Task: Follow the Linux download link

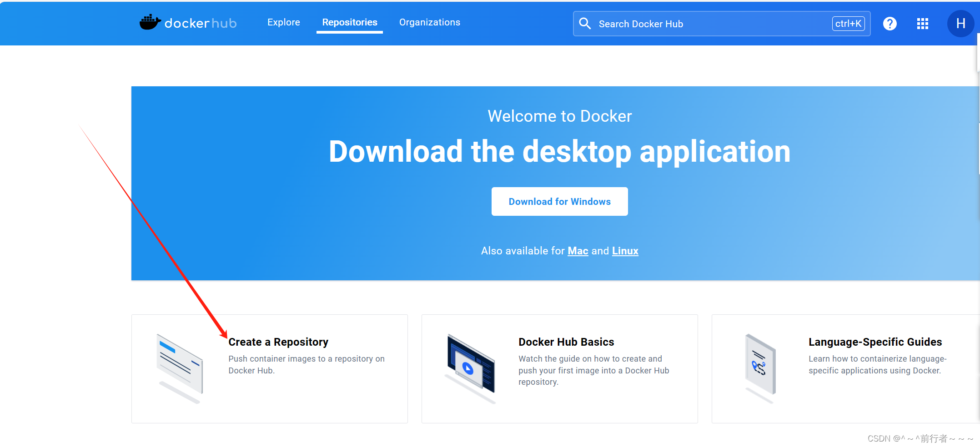Action: pos(625,251)
